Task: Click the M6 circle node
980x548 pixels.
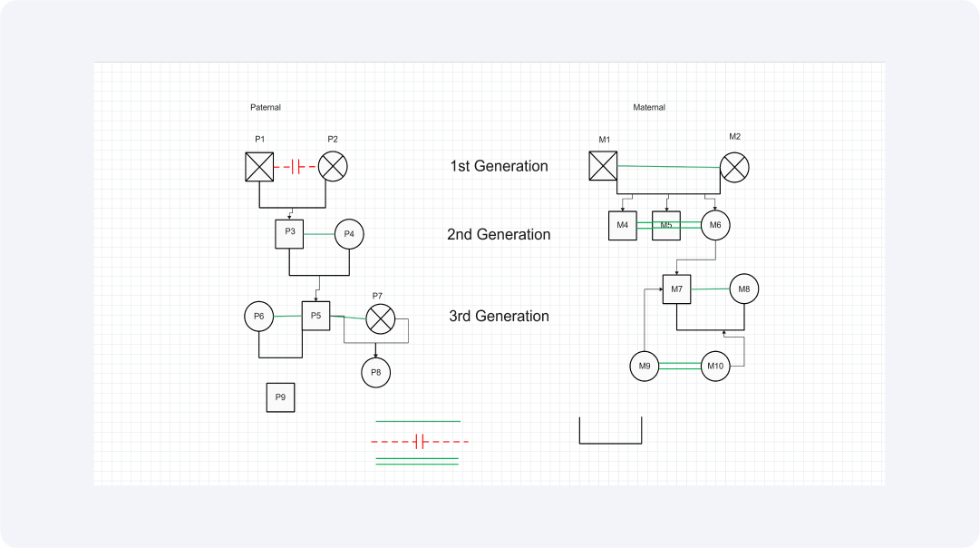Action: tap(715, 225)
